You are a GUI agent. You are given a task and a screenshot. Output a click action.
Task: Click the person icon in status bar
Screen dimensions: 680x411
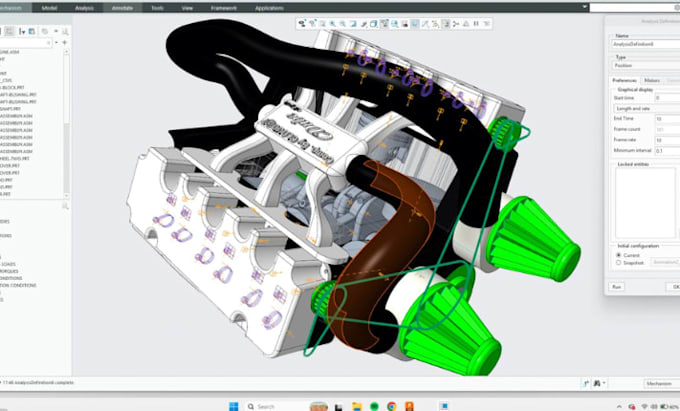[x=597, y=383]
